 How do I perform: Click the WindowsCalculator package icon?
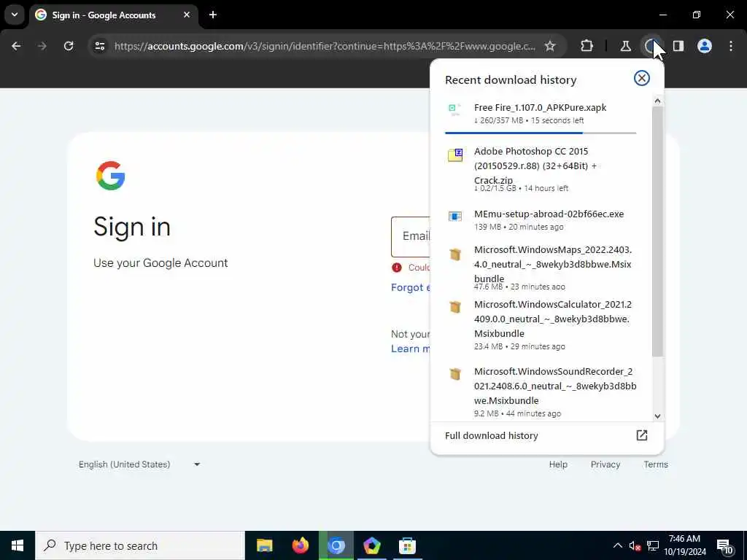pos(455,307)
